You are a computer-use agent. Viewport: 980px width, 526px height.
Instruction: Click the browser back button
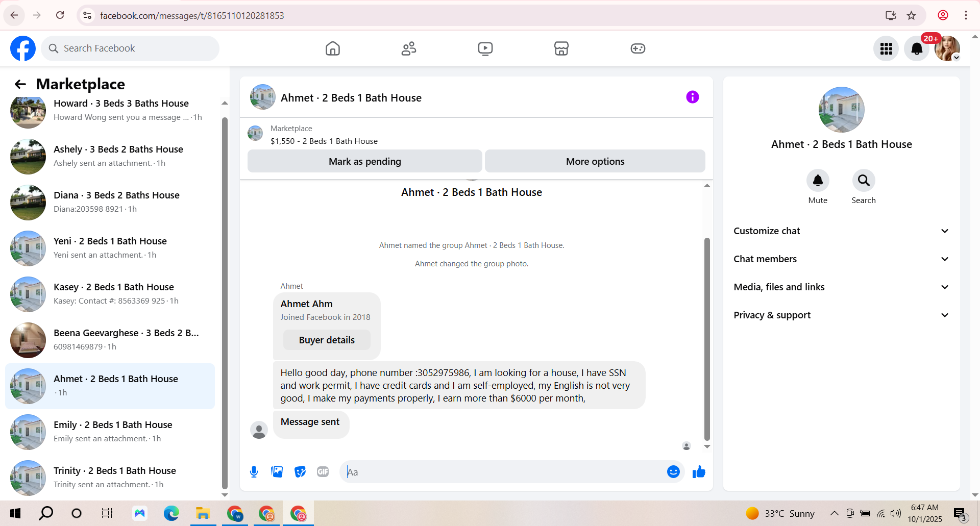coord(14,15)
